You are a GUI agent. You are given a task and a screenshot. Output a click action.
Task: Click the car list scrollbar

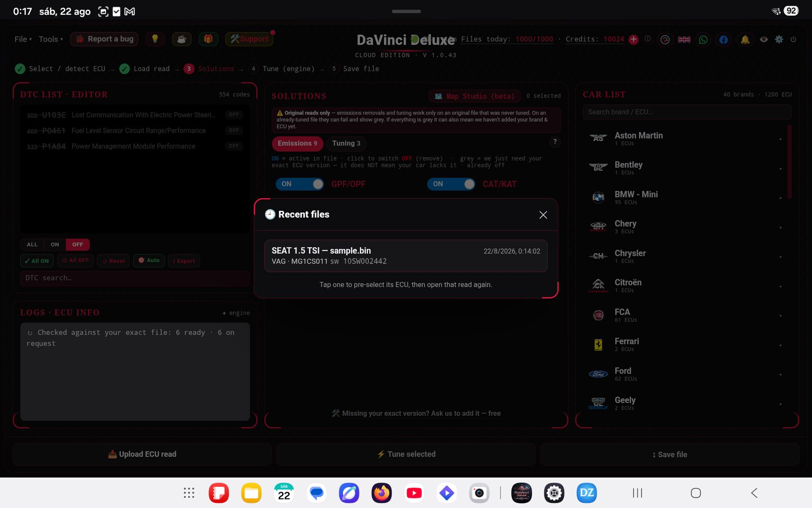coord(789,162)
